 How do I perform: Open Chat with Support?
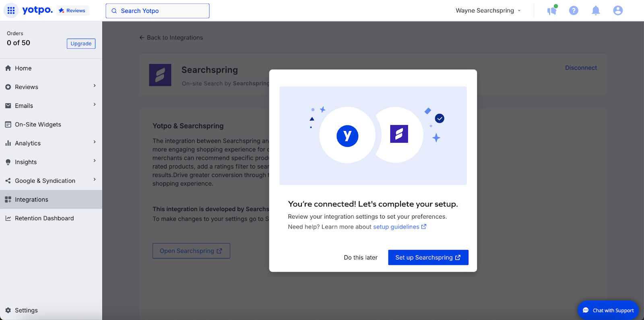tap(608, 310)
